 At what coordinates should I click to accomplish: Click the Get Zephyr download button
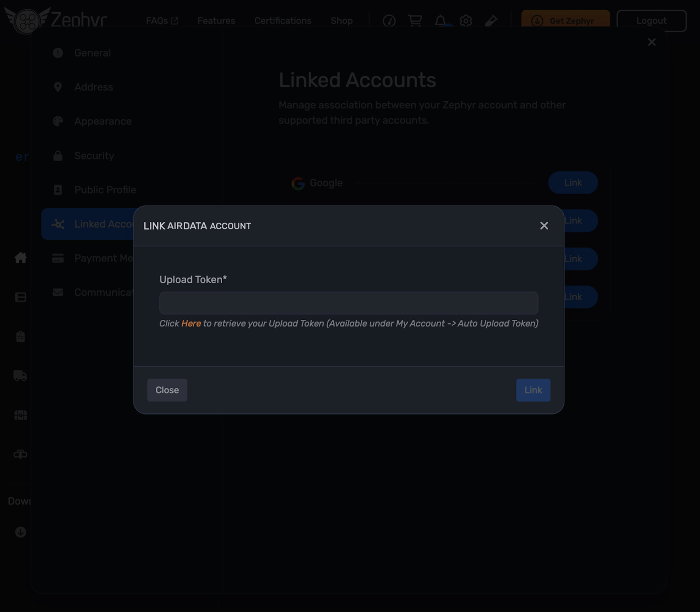565,21
